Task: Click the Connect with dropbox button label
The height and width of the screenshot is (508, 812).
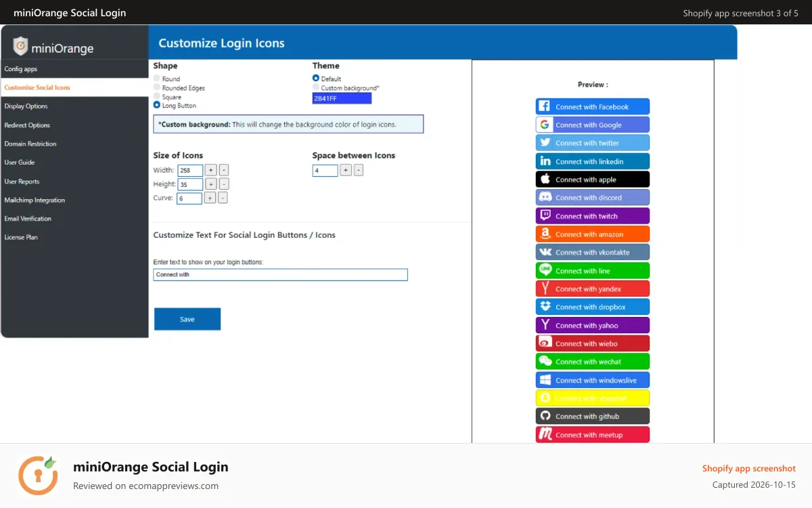Action: 591,308
